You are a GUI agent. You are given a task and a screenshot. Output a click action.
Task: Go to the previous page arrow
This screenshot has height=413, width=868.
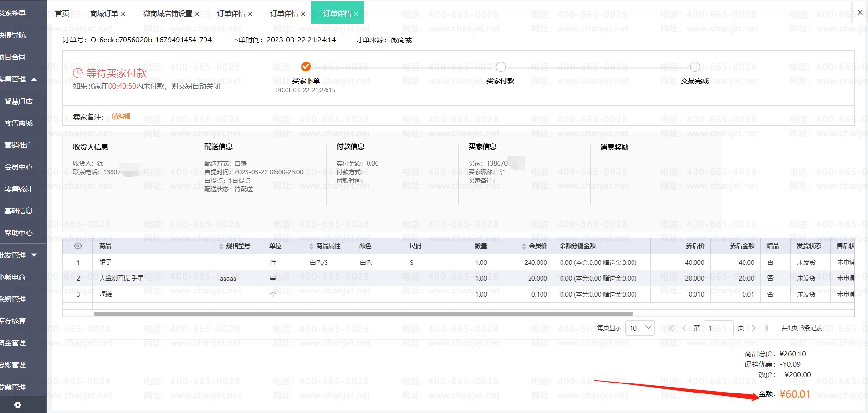684,328
